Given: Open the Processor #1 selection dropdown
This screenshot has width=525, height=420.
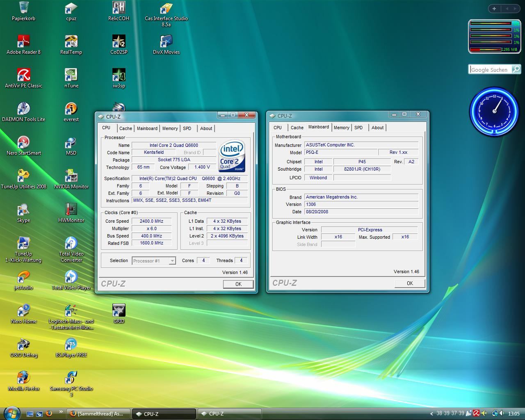Looking at the screenshot, I should 154,261.
